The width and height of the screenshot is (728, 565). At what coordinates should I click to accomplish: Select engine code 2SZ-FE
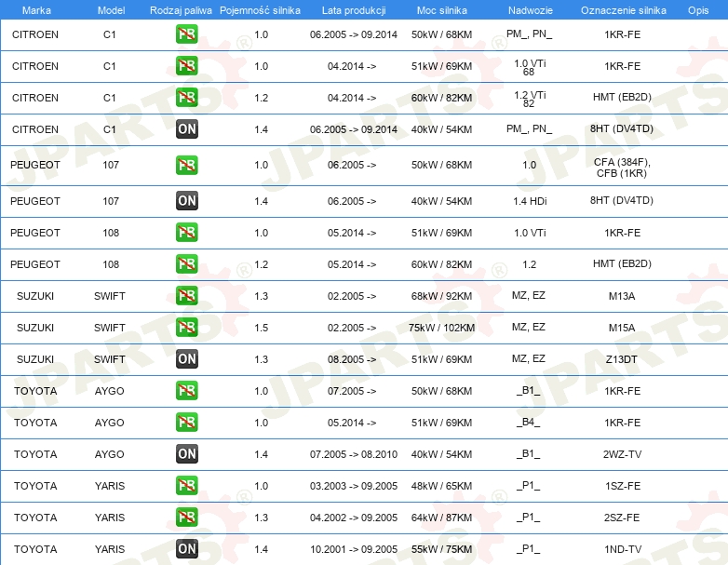pyautogui.click(x=622, y=518)
